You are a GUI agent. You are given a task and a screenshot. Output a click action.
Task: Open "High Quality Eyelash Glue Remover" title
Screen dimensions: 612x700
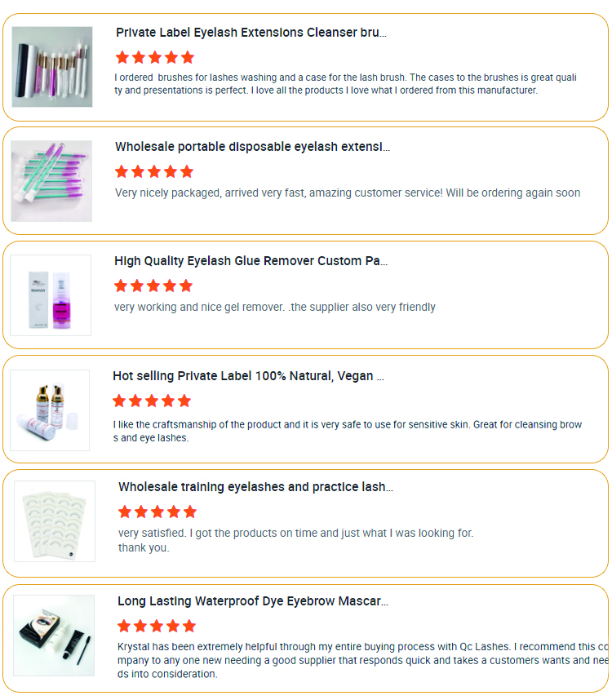251,261
